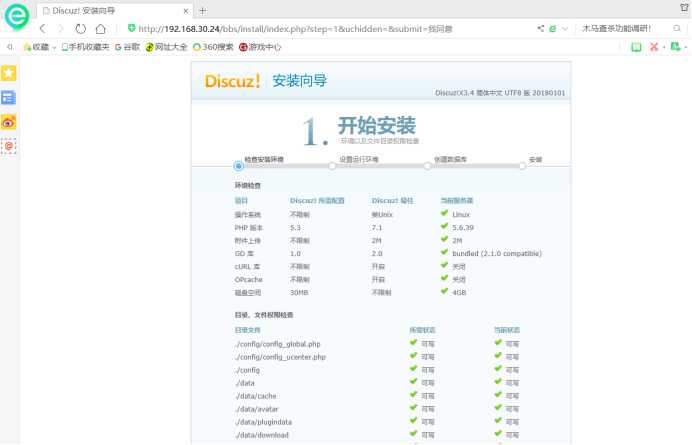The image size is (692, 445).
Task: Open the 360搜索 bookmark
Action: point(213,47)
